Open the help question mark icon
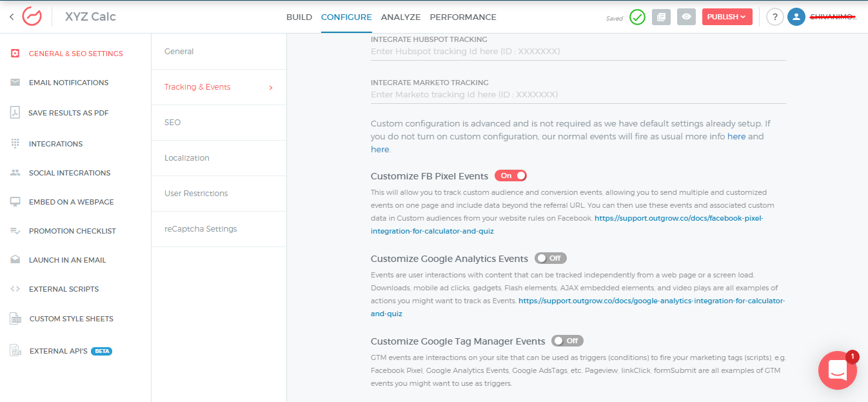 pyautogui.click(x=774, y=17)
